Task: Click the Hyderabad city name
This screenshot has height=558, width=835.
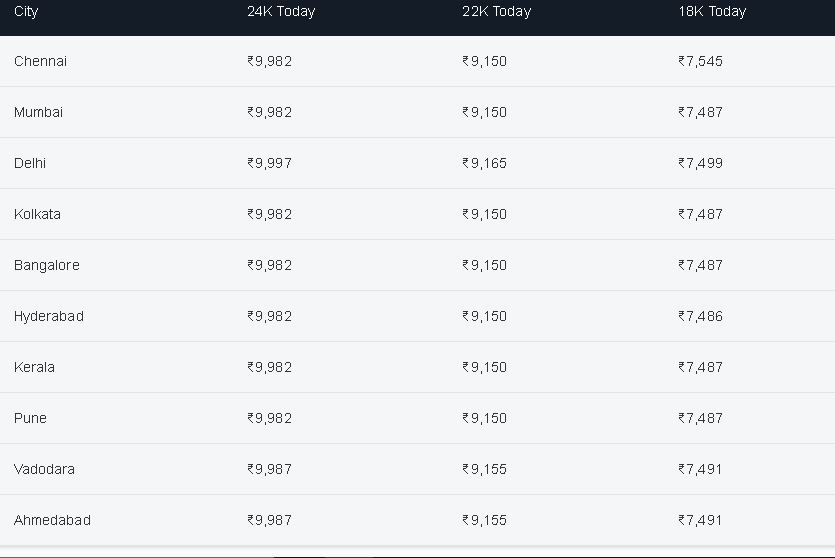Action: [x=49, y=316]
